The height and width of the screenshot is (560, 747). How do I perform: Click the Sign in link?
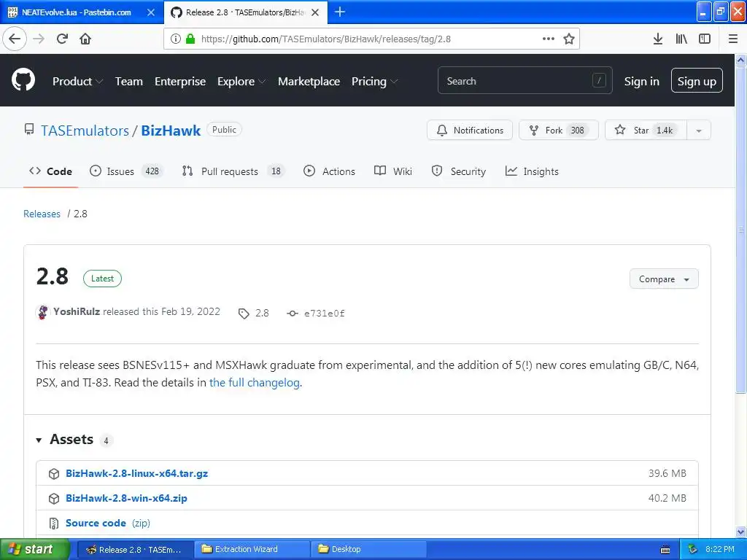click(x=642, y=82)
